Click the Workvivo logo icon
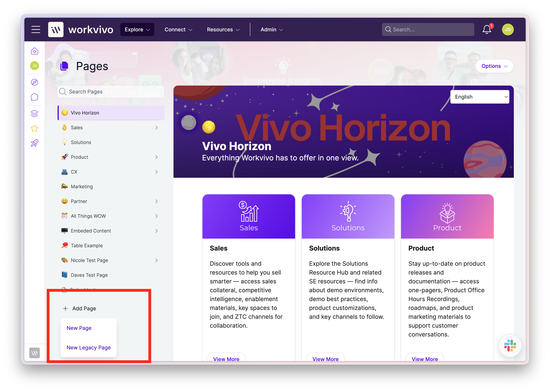Screen dimensions: 550x392 [x=56, y=30]
